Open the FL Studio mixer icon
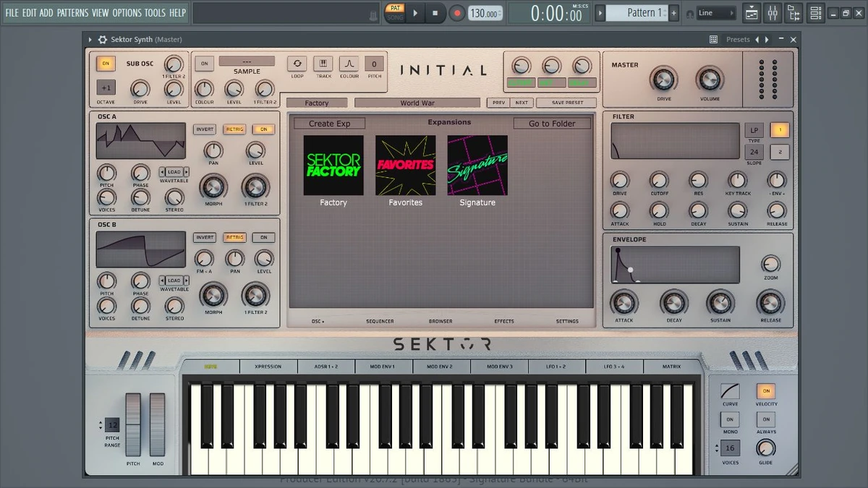The width and height of the screenshot is (868, 488). (773, 13)
